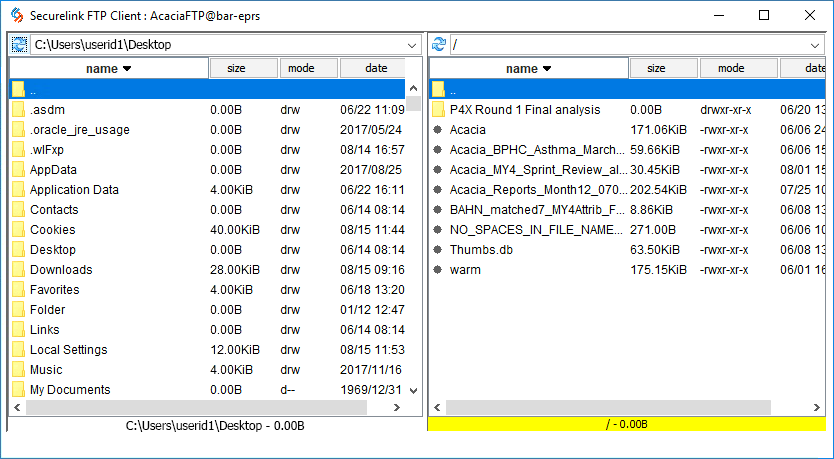Click the Downloads folder icon

(18, 270)
